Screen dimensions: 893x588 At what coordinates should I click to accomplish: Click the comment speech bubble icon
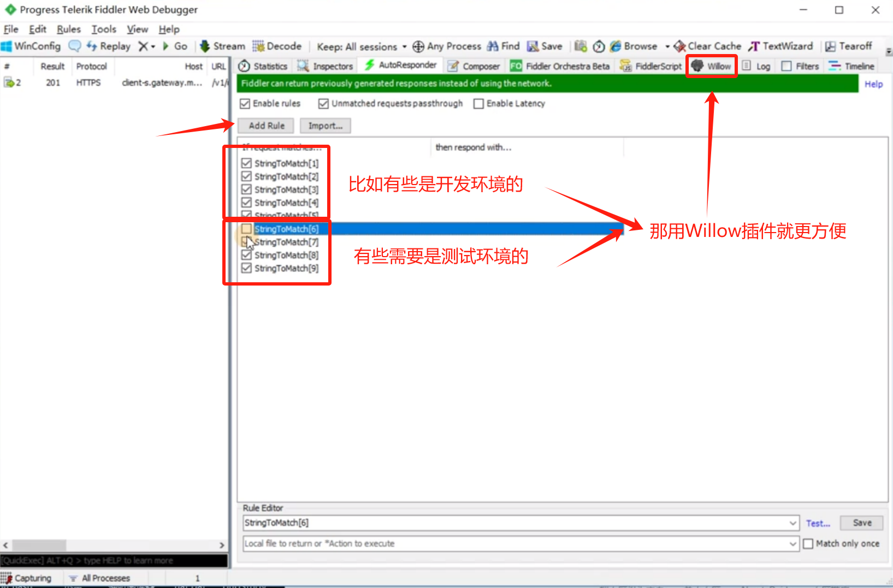(x=75, y=46)
